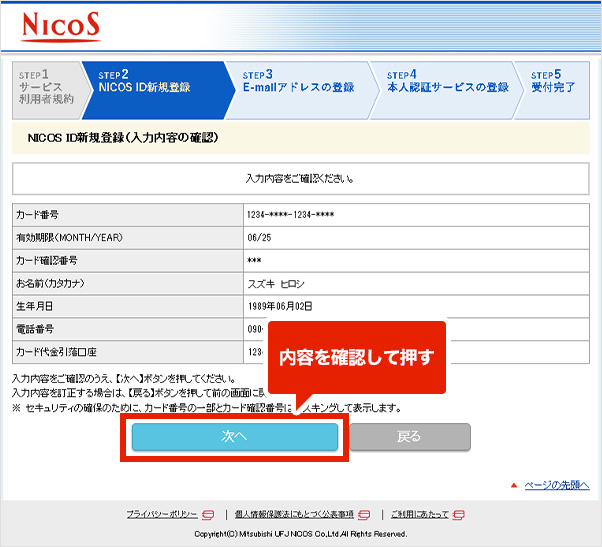Open the プライバシーポリシー footer link
Image resolution: width=602 pixels, height=547 pixels.
pyautogui.click(x=163, y=514)
